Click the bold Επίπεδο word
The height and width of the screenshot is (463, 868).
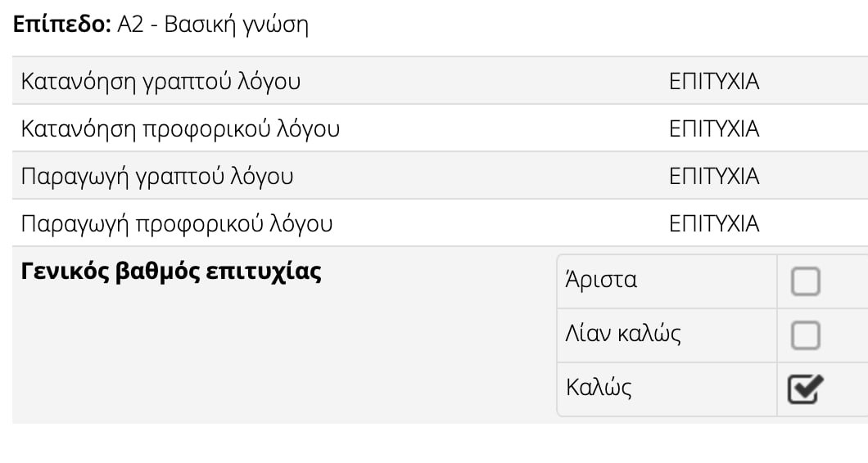click(x=59, y=25)
